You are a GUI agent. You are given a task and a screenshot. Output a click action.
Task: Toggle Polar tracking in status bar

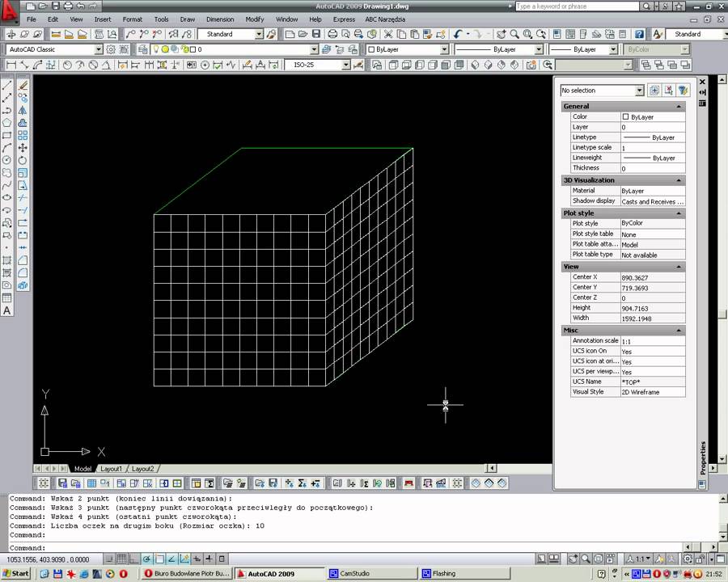pos(146,559)
